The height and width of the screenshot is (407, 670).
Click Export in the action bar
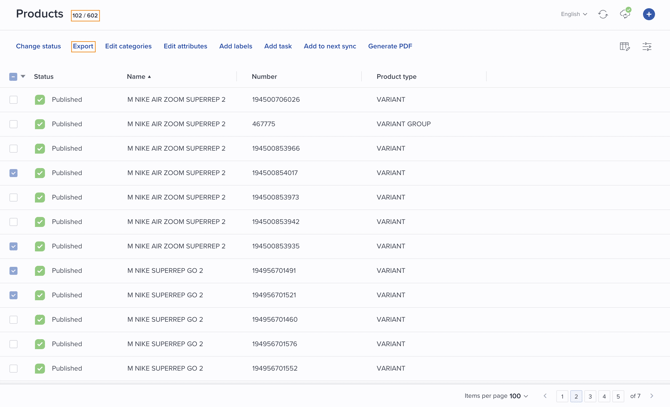click(x=83, y=47)
